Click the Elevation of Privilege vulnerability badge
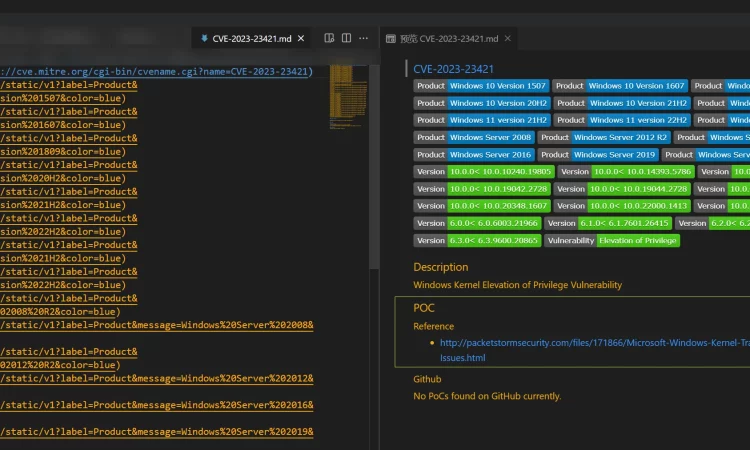750x450 pixels. coord(612,241)
